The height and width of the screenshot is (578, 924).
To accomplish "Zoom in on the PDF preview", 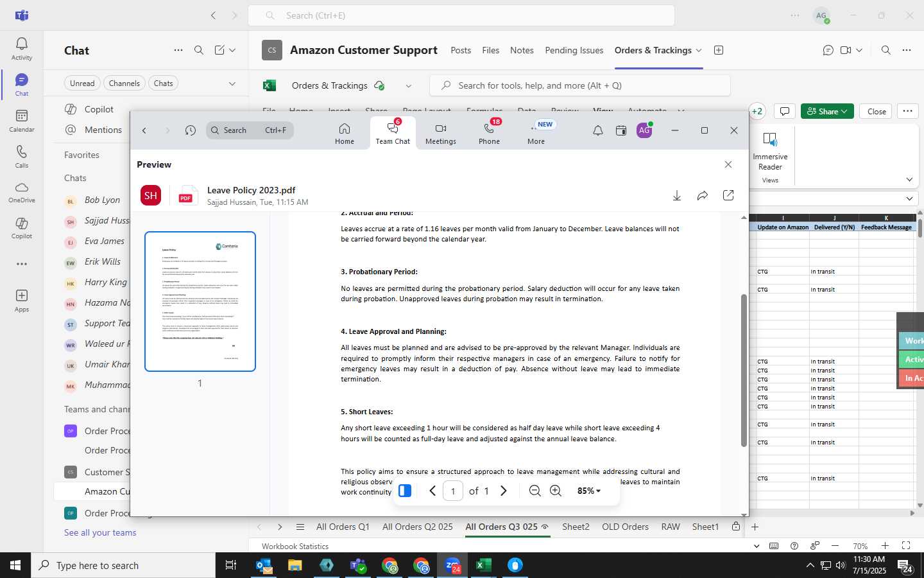I will coord(556,491).
